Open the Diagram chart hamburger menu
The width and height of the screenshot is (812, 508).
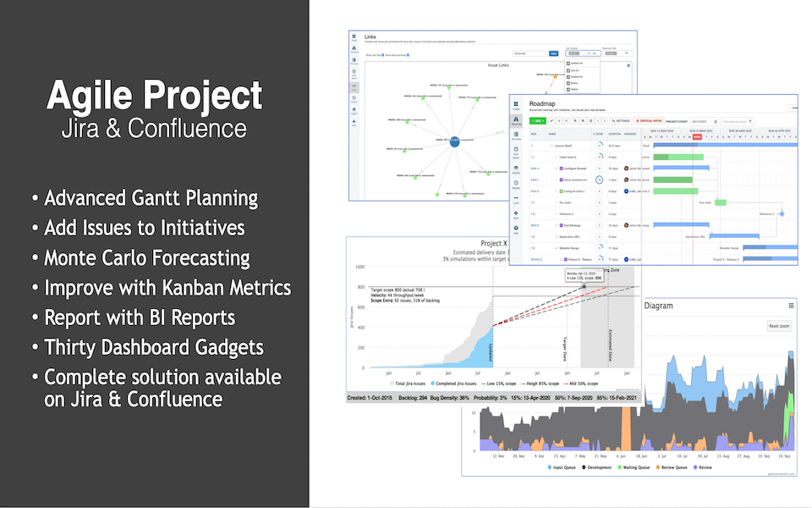791,306
